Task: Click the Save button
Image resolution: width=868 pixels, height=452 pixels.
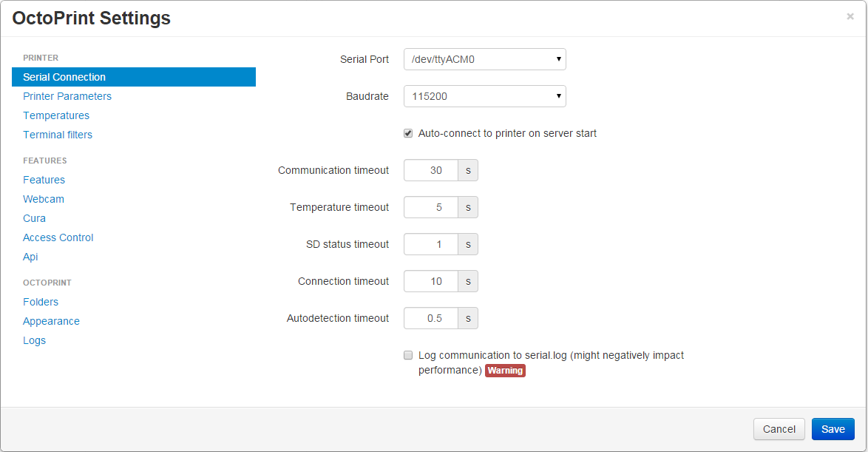Action: tap(833, 429)
